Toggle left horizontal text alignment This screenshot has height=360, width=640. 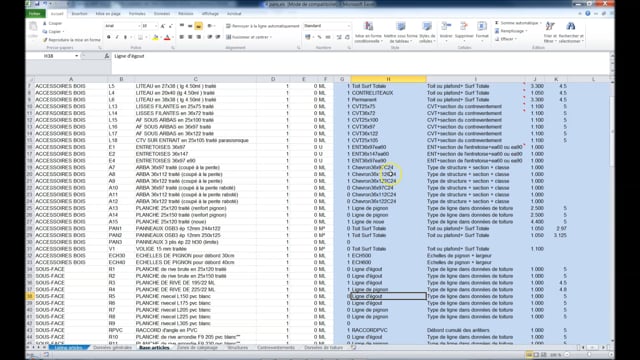[x=182, y=37]
